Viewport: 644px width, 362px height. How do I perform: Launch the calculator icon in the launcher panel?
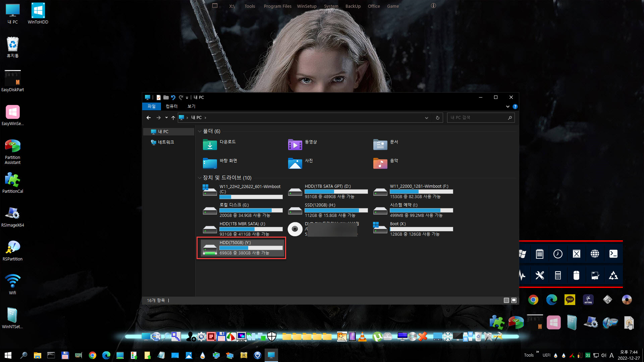558,276
